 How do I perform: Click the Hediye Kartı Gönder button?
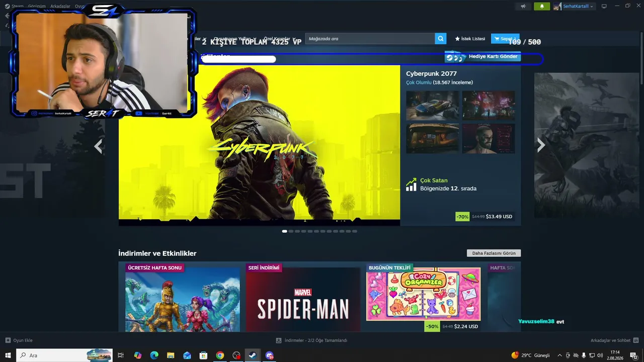coord(482,57)
